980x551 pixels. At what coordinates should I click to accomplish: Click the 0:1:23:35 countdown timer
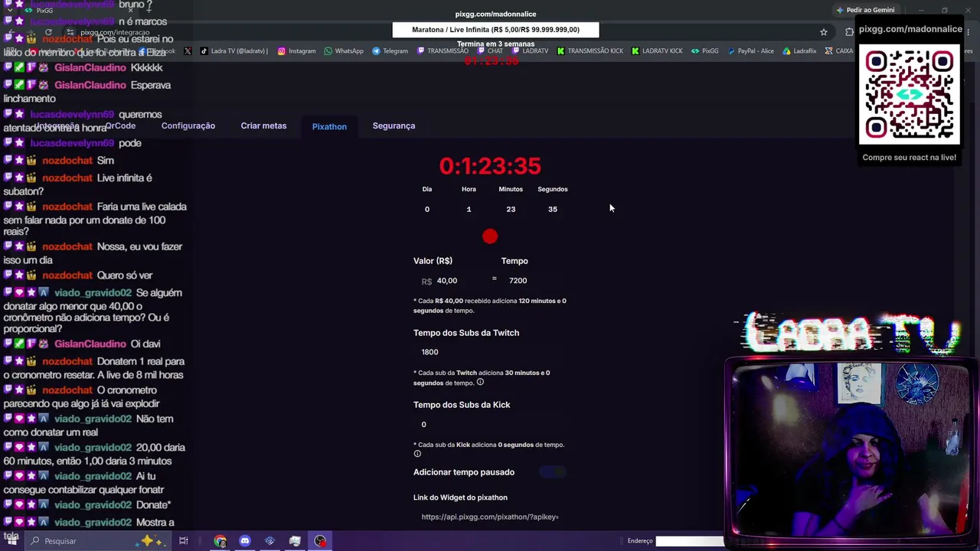pos(490,166)
